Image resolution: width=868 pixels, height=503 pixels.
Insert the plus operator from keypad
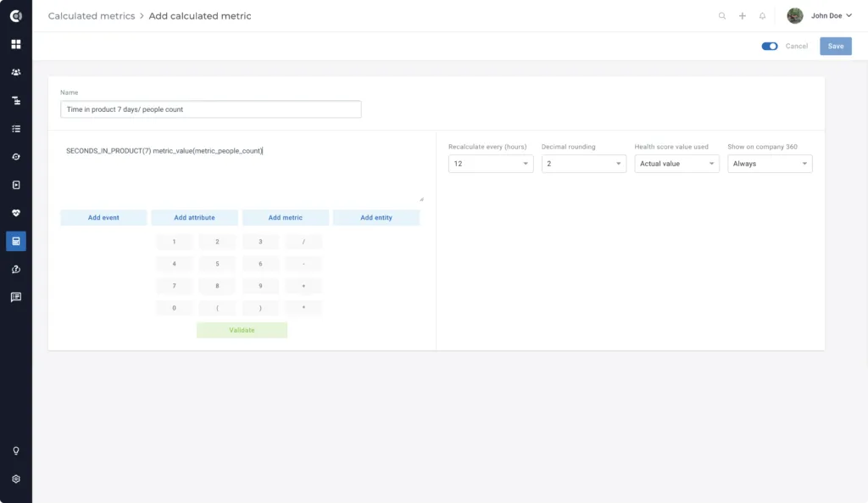[303, 286]
